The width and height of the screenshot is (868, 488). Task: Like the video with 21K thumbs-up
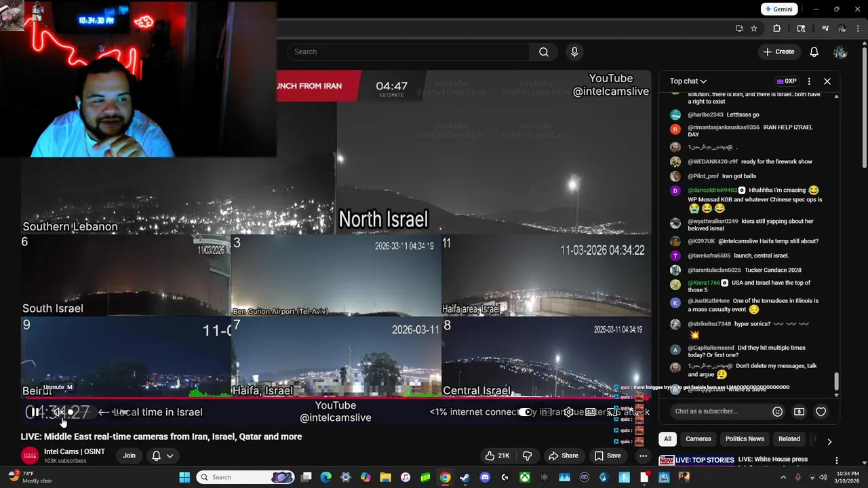pos(497,455)
